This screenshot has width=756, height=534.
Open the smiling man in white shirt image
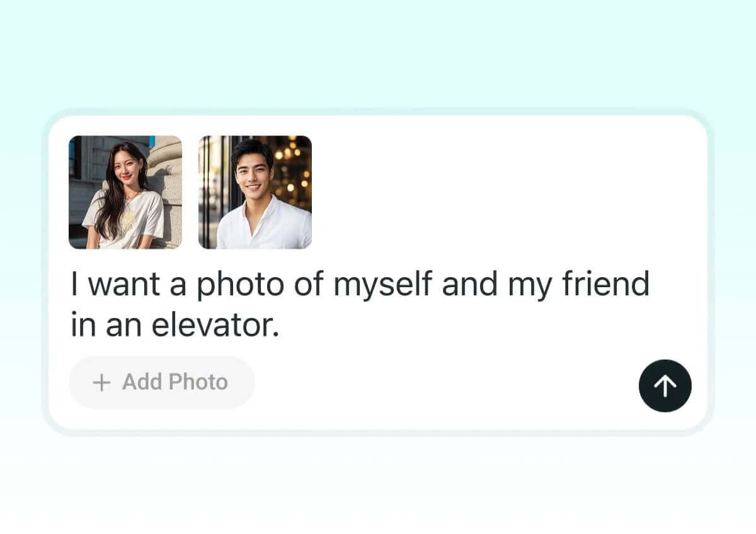pos(255,192)
